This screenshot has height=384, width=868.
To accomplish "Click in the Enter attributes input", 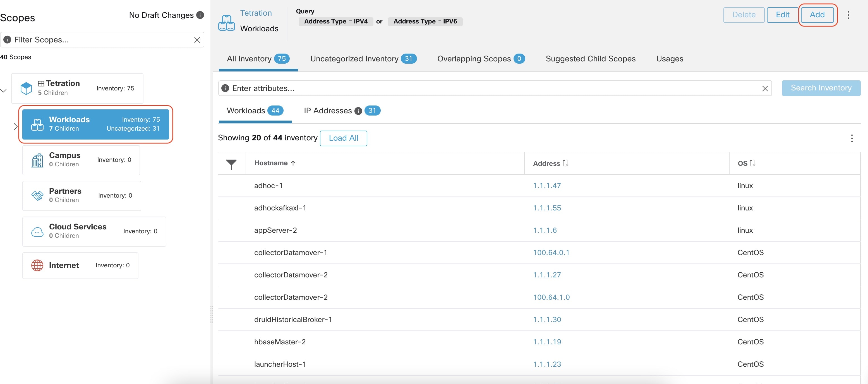I will click(495, 88).
